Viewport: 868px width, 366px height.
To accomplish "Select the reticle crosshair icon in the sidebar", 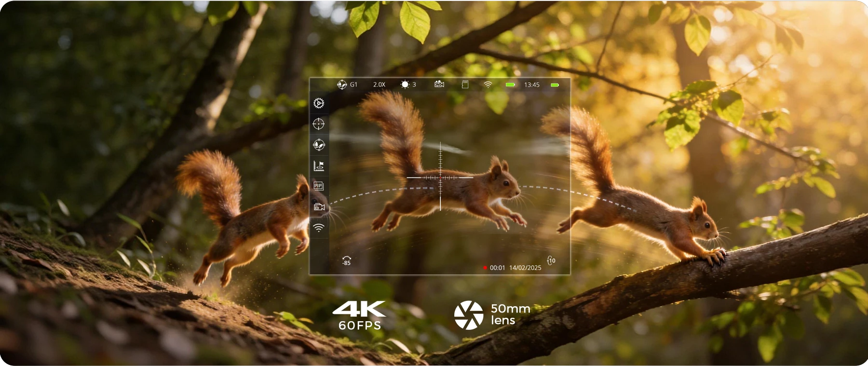I will (319, 124).
